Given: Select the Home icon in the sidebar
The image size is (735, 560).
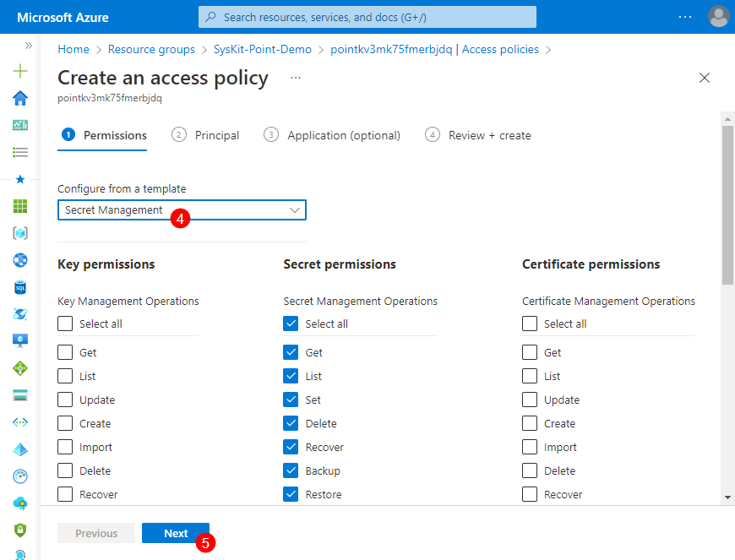Looking at the screenshot, I should (x=19, y=98).
